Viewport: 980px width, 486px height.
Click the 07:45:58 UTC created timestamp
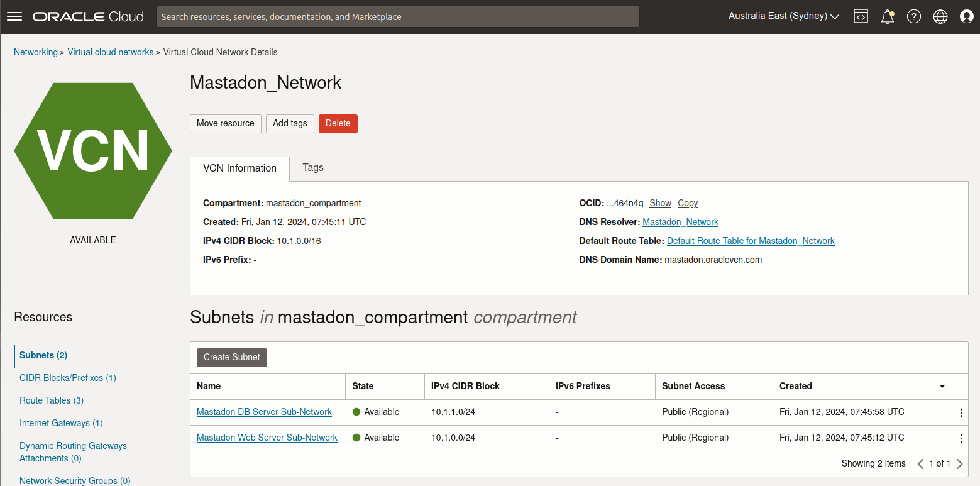842,412
